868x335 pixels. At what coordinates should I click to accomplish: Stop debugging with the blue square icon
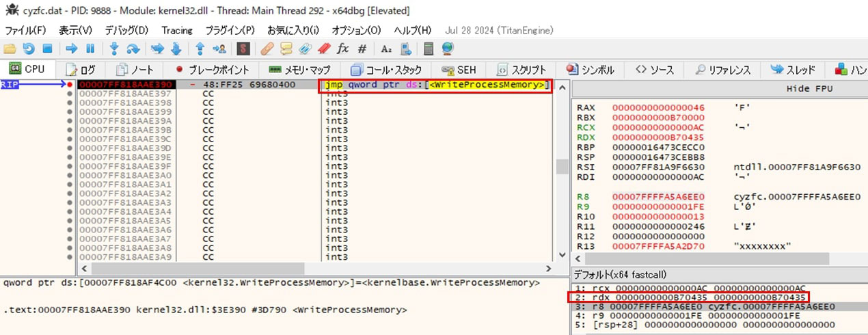pyautogui.click(x=47, y=49)
